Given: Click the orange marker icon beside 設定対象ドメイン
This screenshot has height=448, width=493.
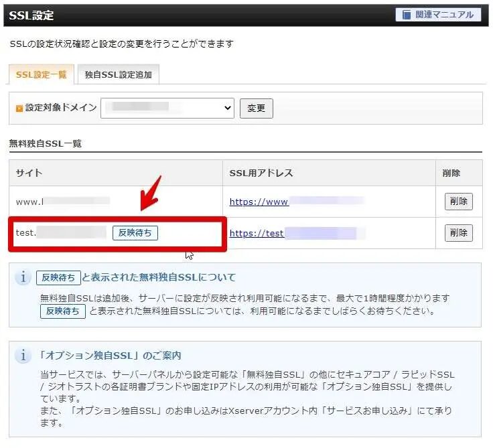Looking at the screenshot, I should tap(19, 108).
